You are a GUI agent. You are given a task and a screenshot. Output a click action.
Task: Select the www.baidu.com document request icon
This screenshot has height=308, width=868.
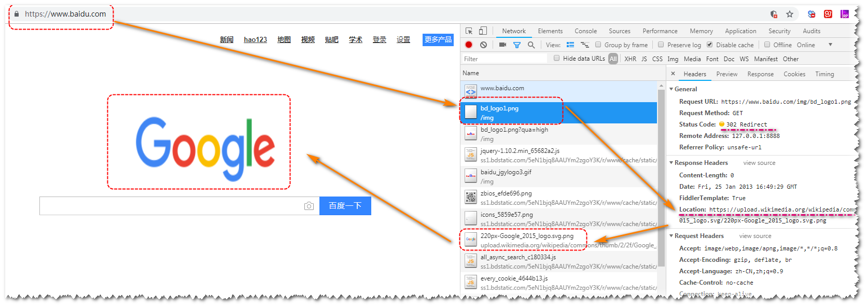471,92
